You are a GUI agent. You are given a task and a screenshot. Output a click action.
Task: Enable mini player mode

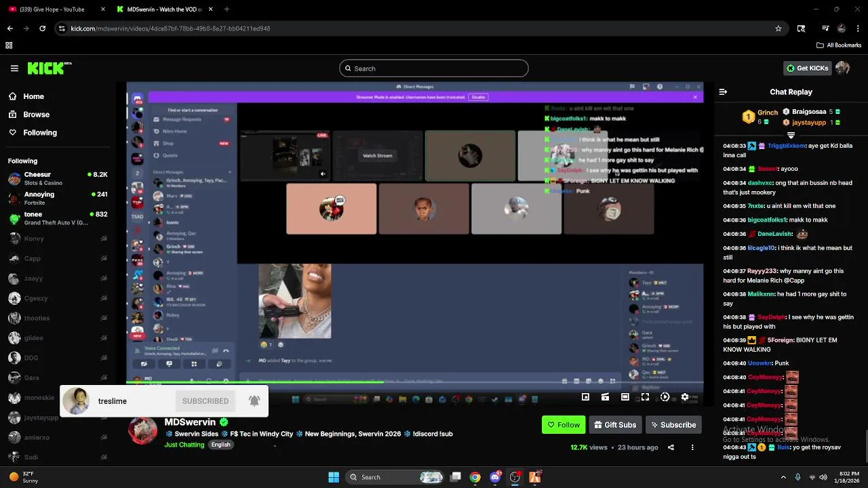(x=585, y=397)
